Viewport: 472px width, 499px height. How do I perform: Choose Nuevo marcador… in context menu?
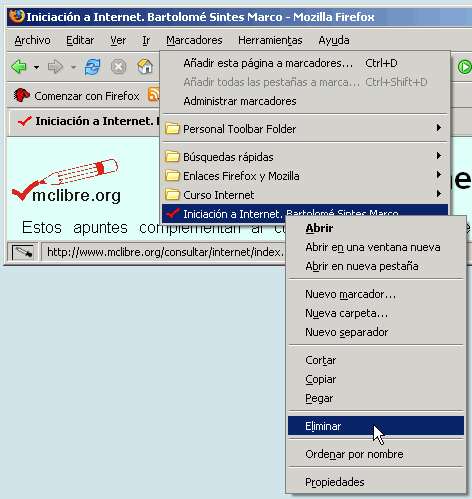pos(376,294)
